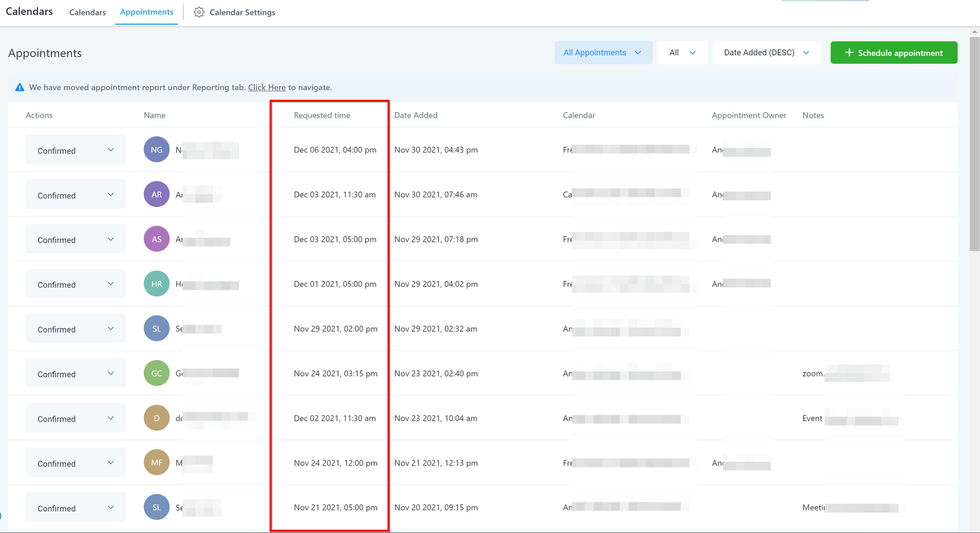Click the MF avatar circle
The image size is (980, 533).
click(157, 463)
